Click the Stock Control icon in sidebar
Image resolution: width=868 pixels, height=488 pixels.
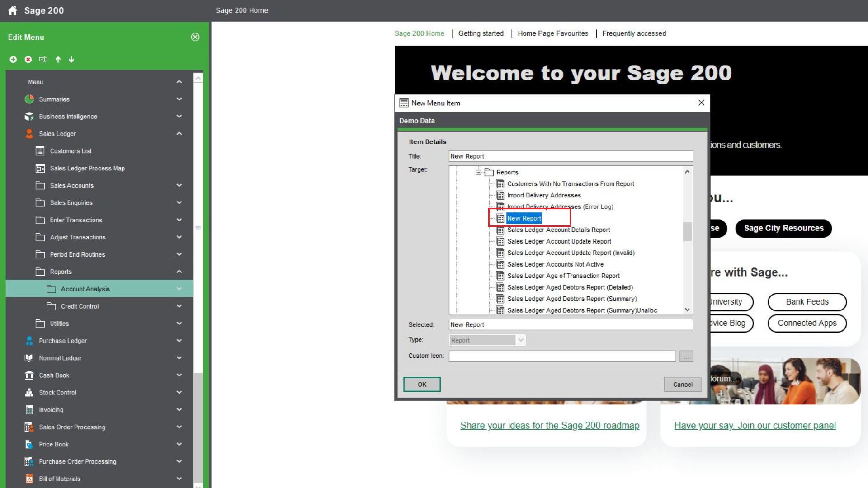[29, 392]
